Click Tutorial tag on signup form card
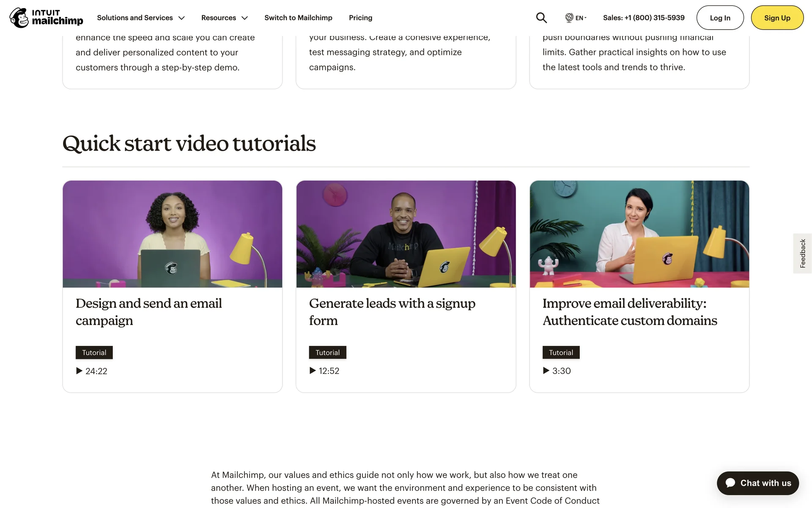The height and width of the screenshot is (508, 812). (x=327, y=352)
